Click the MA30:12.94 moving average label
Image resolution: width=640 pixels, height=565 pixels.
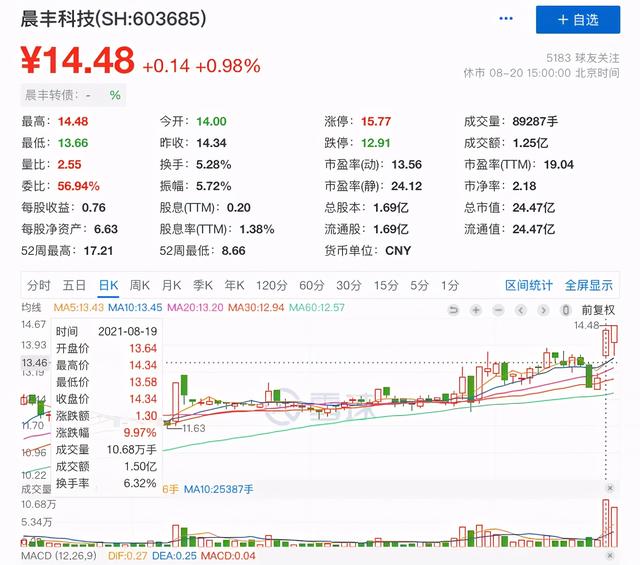click(256, 307)
